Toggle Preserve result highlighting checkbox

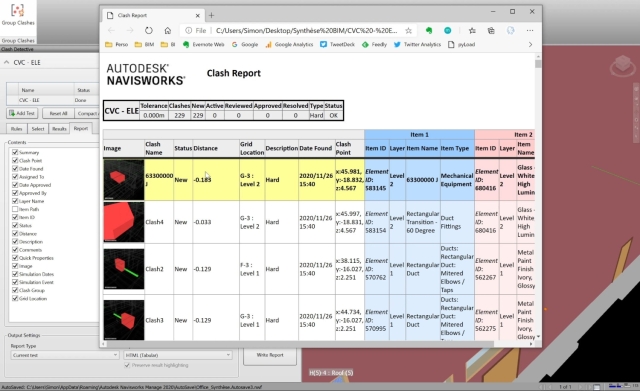(x=127, y=365)
